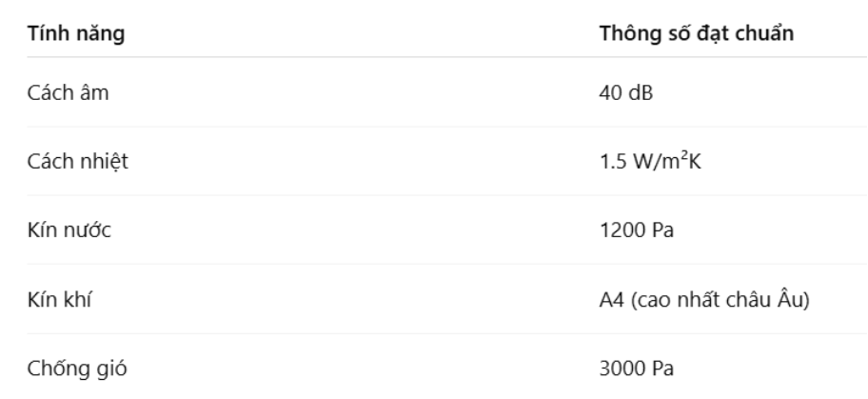Click the number '1200' in Kín nước row
Screen dimensions: 868x399
point(615,229)
